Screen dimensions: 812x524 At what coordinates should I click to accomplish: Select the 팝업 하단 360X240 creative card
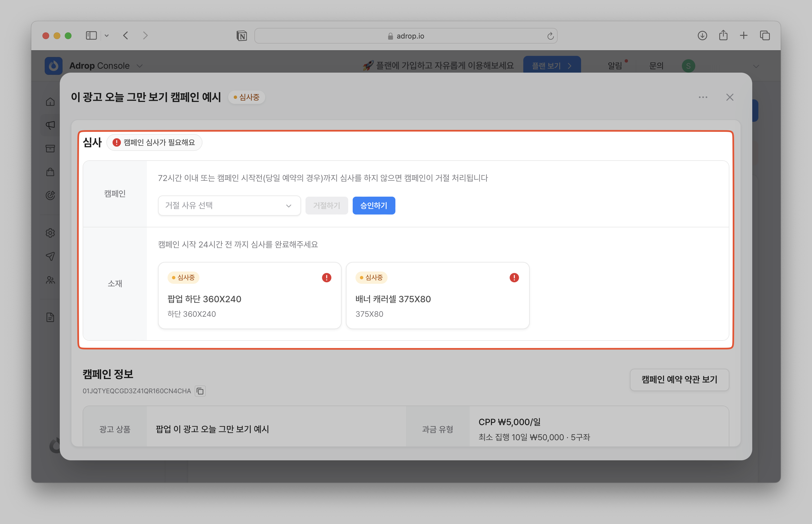[x=249, y=295]
